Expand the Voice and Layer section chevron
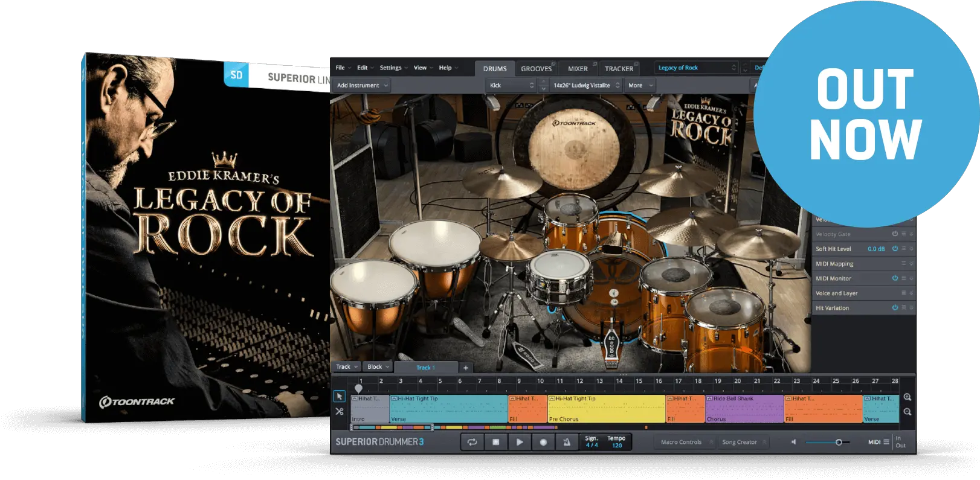Viewport: 980px width, 480px height. coord(911,293)
